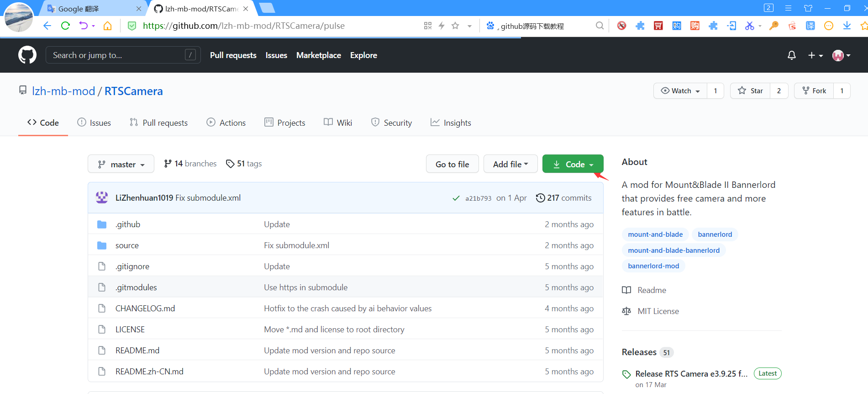Bookmark page with the address bar star
This screenshot has width=868, height=394.
(455, 26)
